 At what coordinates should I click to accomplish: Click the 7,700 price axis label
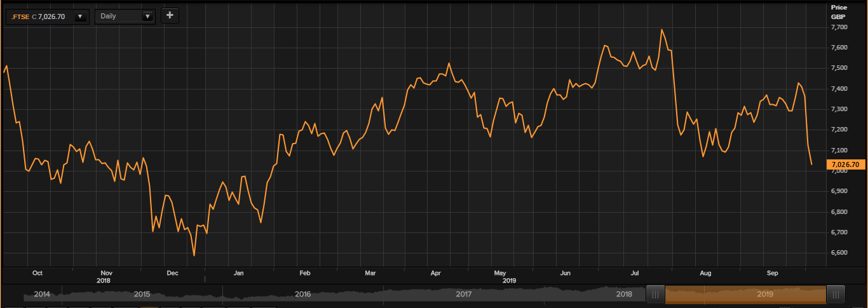tap(839, 27)
